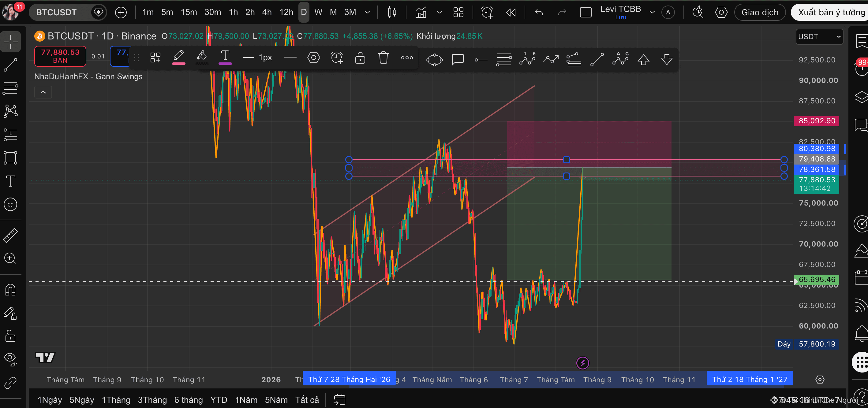
Task: Collapse the indicator legend chevron
Action: [43, 92]
